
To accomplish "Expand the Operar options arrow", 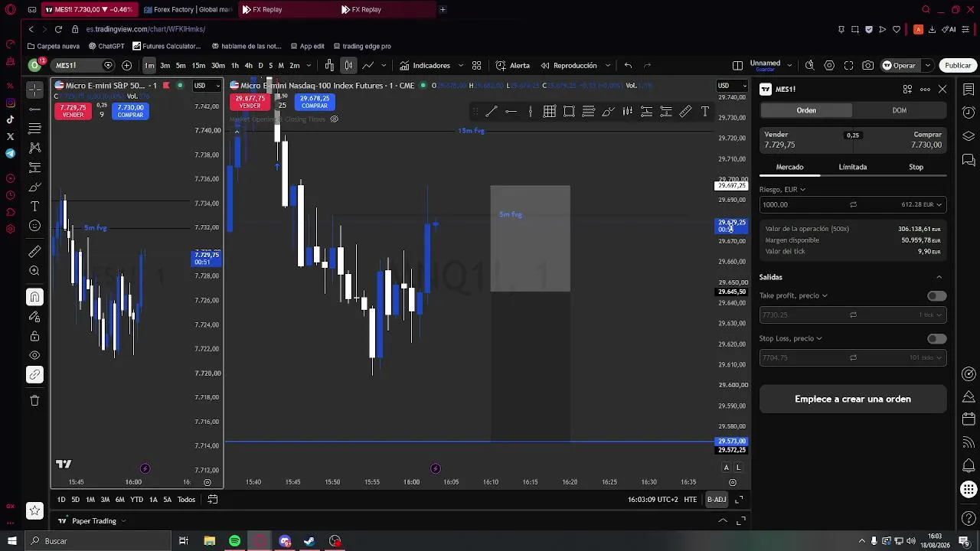I will 927,66.
